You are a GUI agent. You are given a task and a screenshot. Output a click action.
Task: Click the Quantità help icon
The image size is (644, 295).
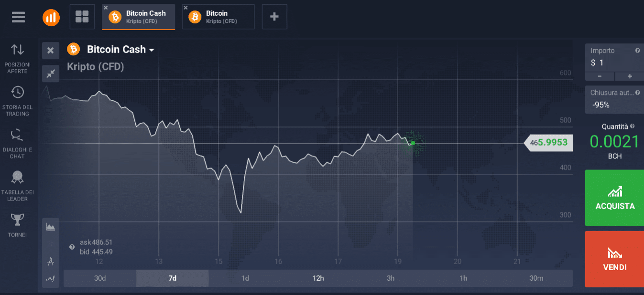pos(633,126)
